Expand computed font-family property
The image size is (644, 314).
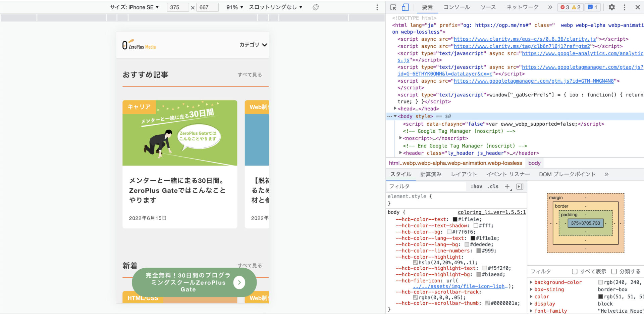click(x=531, y=311)
